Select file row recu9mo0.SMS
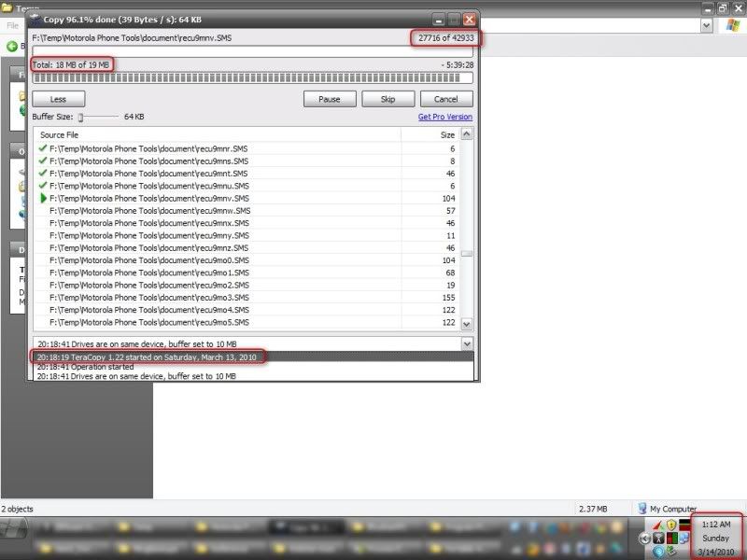This screenshot has width=747, height=560. point(247,260)
